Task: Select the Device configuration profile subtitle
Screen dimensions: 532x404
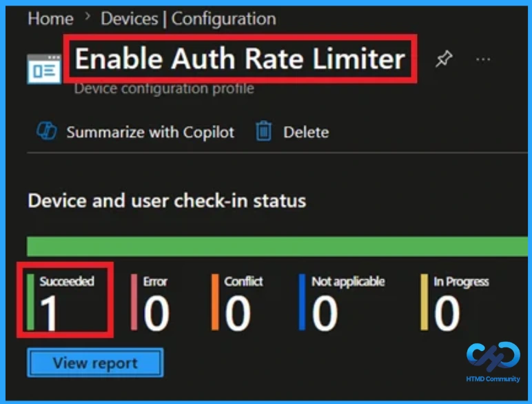Action: click(x=164, y=89)
